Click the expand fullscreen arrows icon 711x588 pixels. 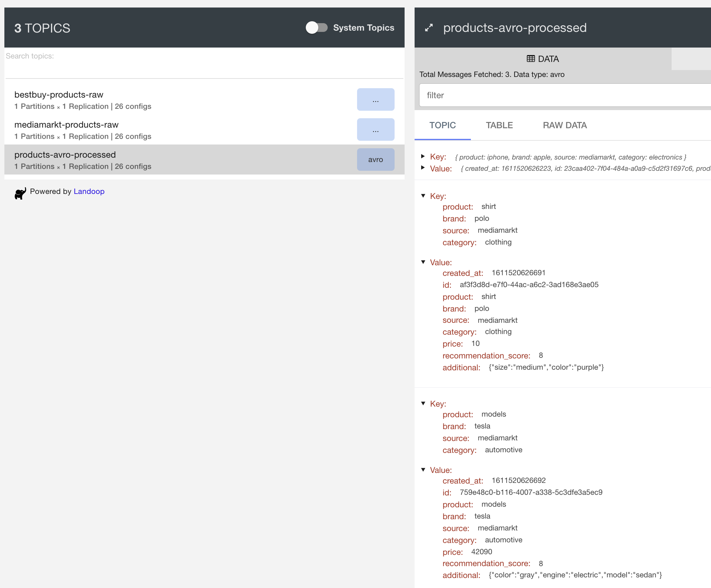tap(429, 28)
